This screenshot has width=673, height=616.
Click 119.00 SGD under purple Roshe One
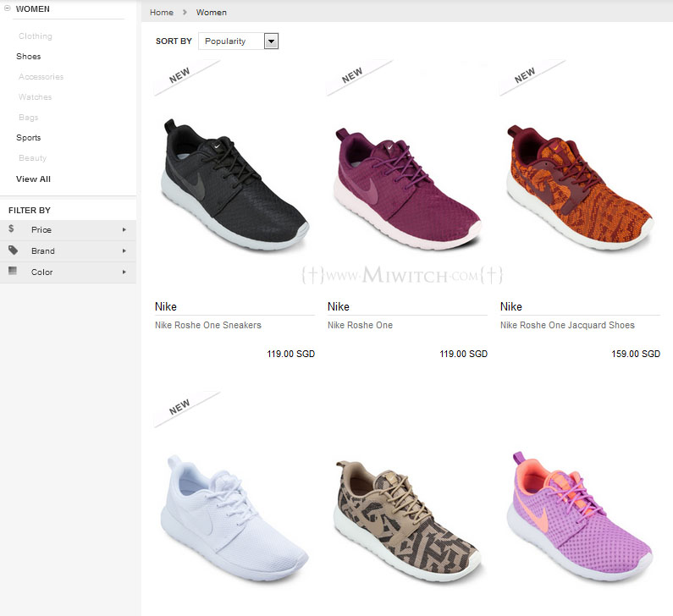pyautogui.click(x=464, y=354)
